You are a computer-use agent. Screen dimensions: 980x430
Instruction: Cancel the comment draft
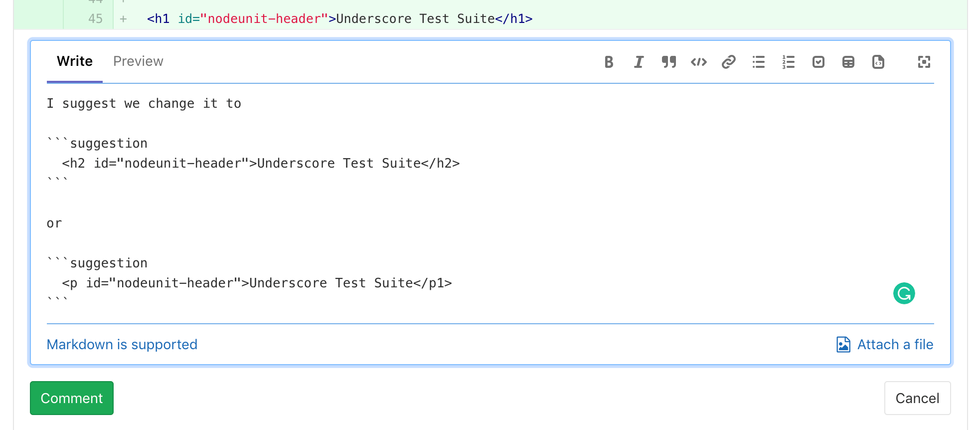click(x=917, y=398)
